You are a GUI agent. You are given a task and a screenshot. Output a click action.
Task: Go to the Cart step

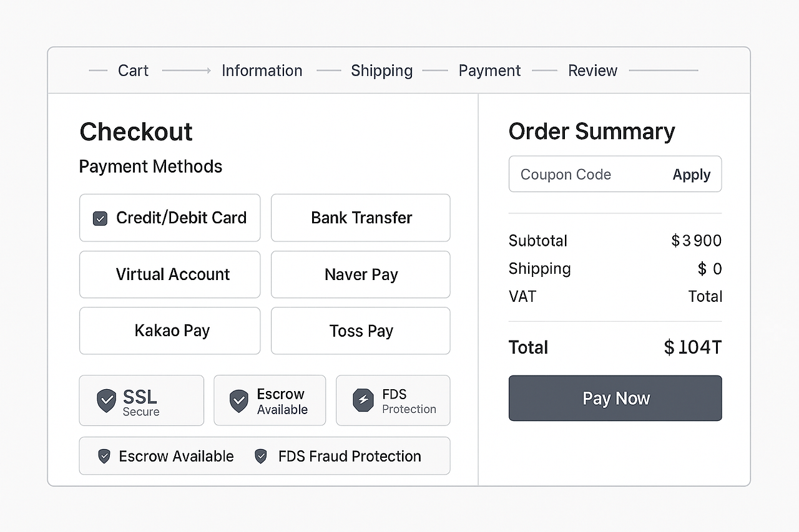[133, 70]
